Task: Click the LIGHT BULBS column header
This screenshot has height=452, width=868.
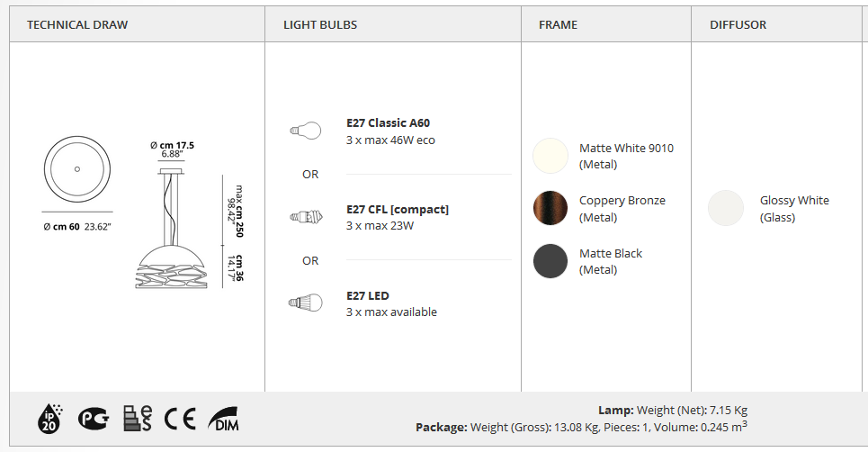Action: coord(320,25)
